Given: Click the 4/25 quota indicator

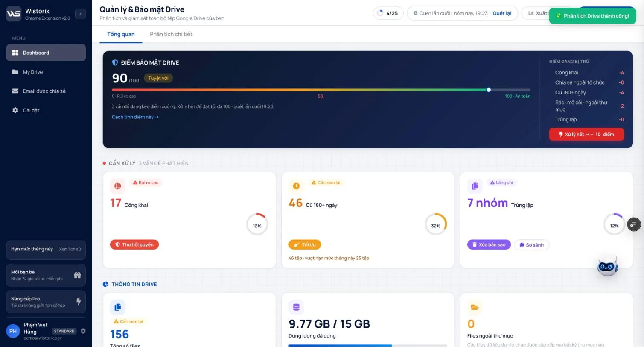Looking at the screenshot, I should [x=388, y=13].
